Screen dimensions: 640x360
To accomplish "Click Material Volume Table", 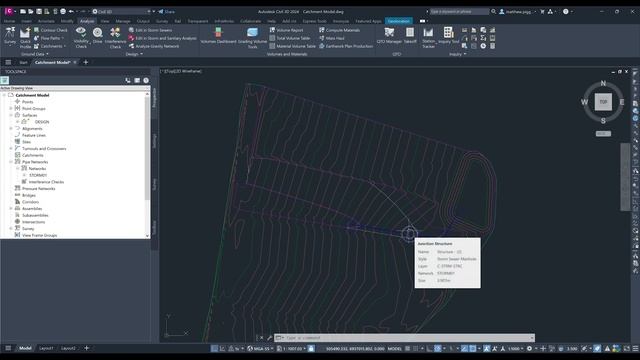I will [293, 46].
